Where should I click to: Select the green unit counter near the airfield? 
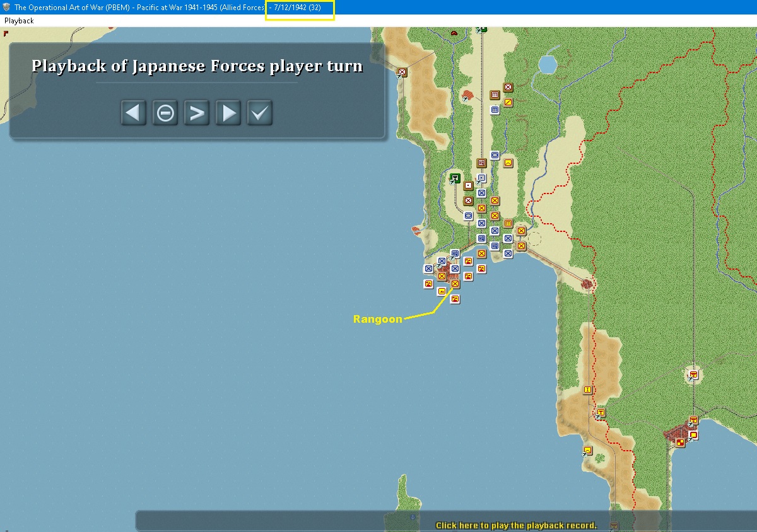point(455,178)
